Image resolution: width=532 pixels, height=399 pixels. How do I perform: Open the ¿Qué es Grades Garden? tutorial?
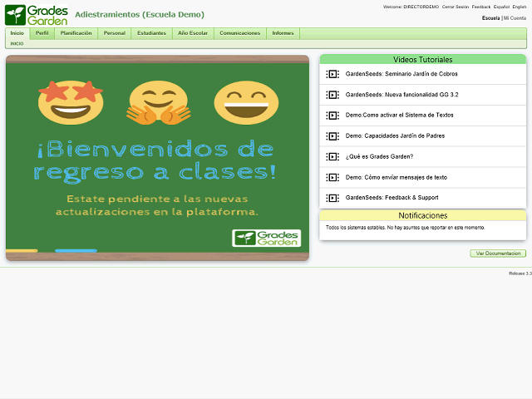379,157
